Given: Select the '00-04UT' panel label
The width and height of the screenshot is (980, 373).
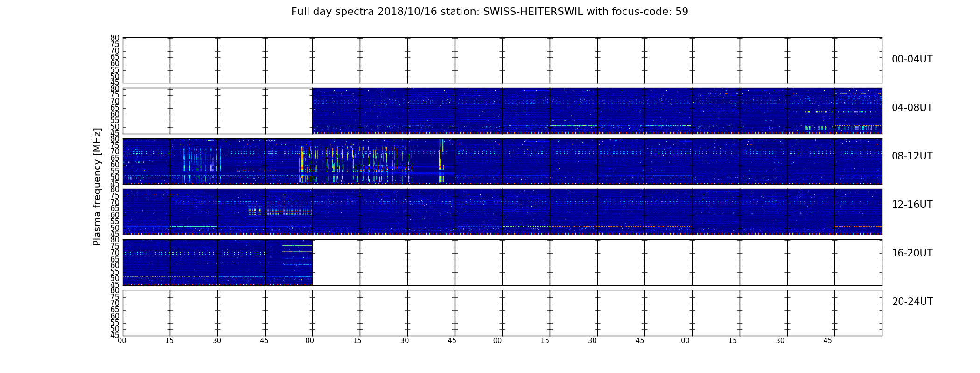Looking at the screenshot, I should pos(912,59).
